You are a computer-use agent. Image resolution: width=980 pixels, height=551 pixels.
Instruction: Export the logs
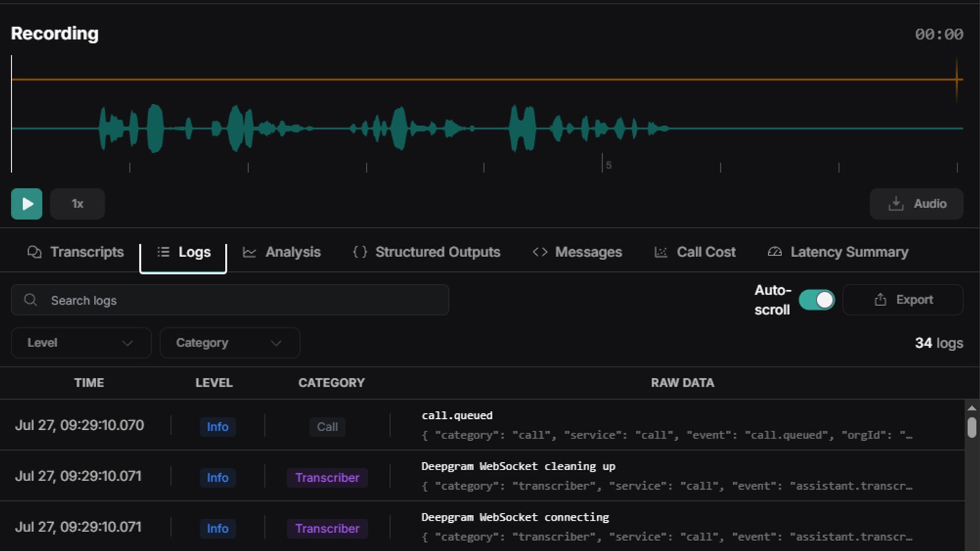903,300
